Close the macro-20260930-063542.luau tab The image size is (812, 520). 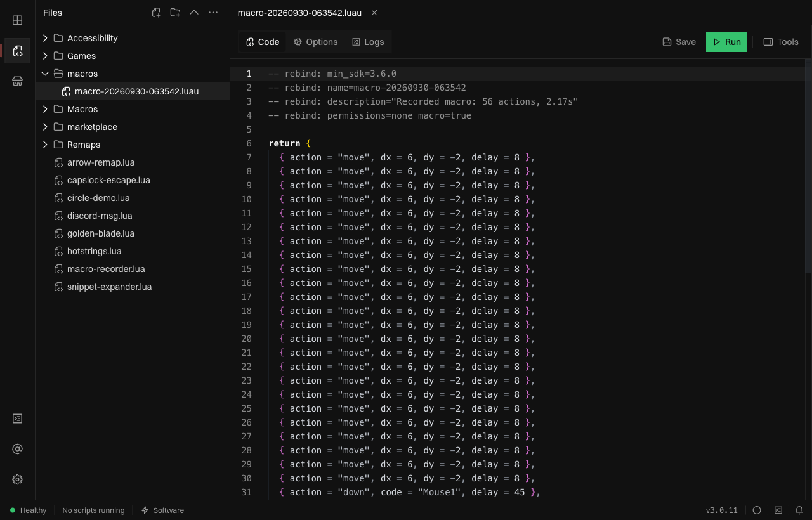tap(374, 13)
